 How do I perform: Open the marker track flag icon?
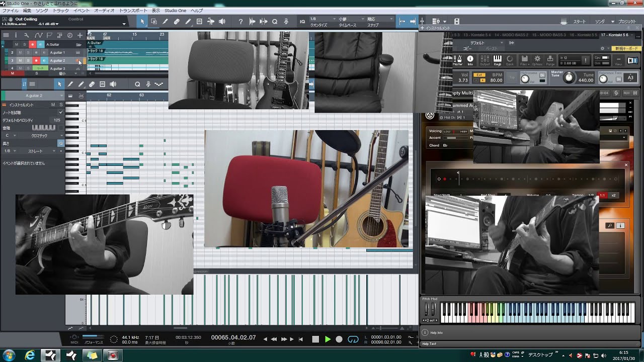[49, 35]
